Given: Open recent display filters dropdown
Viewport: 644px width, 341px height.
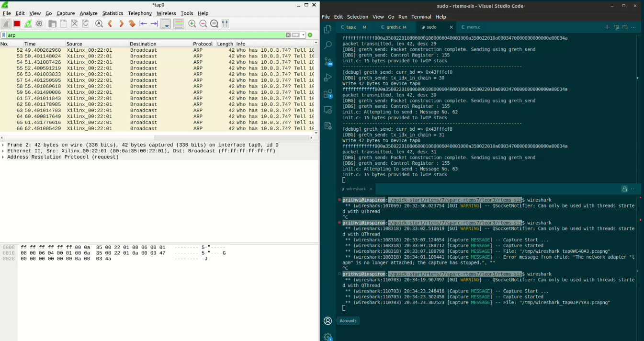Looking at the screenshot, I should [303, 35].
